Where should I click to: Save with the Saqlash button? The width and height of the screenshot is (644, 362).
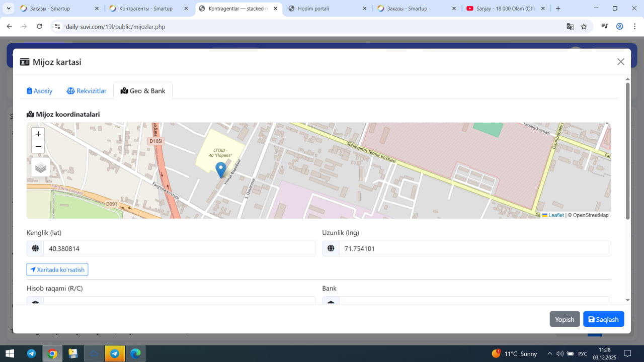tap(603, 319)
